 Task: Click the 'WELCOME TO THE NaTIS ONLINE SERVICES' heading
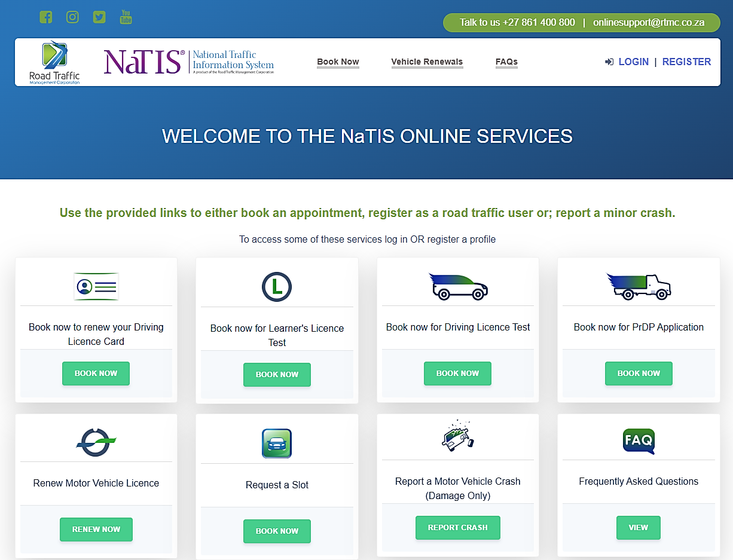[x=367, y=136]
